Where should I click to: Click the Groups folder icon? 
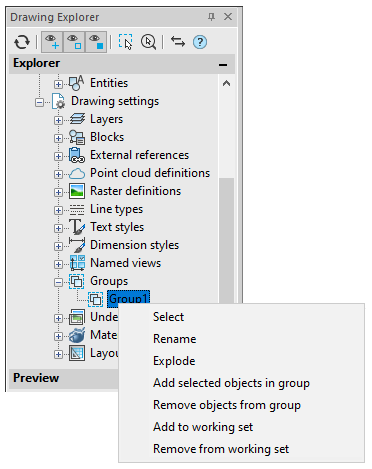(77, 281)
